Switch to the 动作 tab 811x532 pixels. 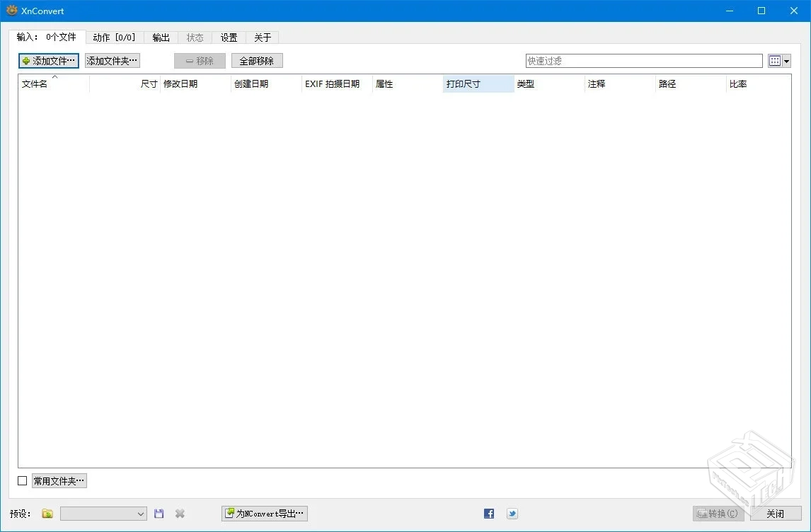[x=114, y=37]
